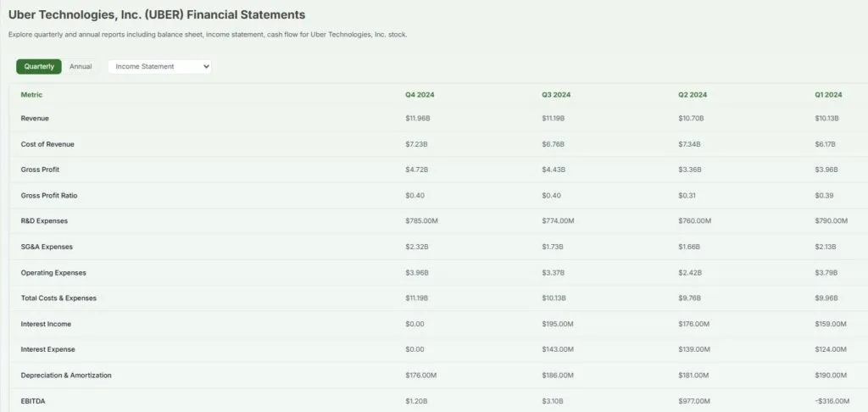
Task: Click the Cost of Revenue row label
Action: tap(47, 144)
